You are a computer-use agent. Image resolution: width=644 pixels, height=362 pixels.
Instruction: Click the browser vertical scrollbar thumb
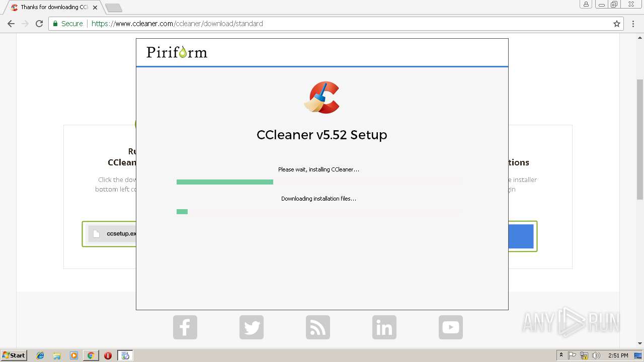640,139
